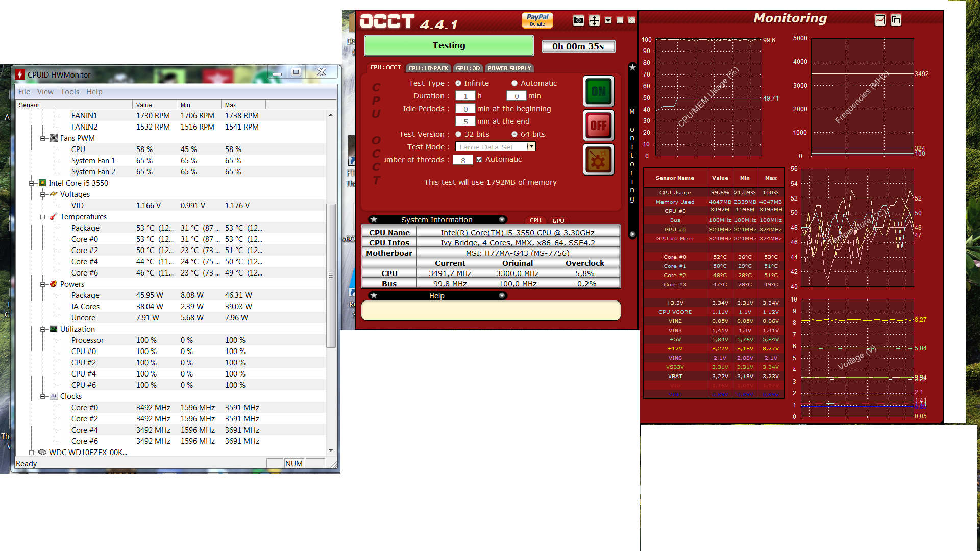Select the Automatic test type radio

click(x=514, y=83)
